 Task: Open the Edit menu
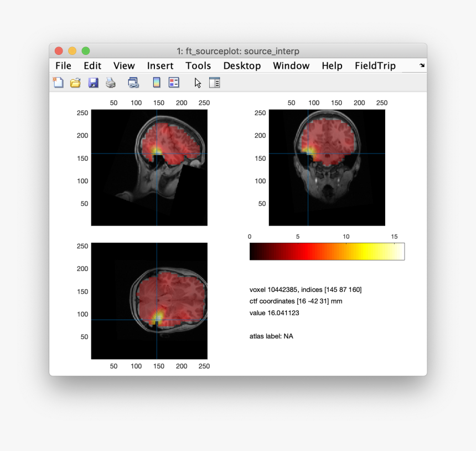[x=92, y=65]
